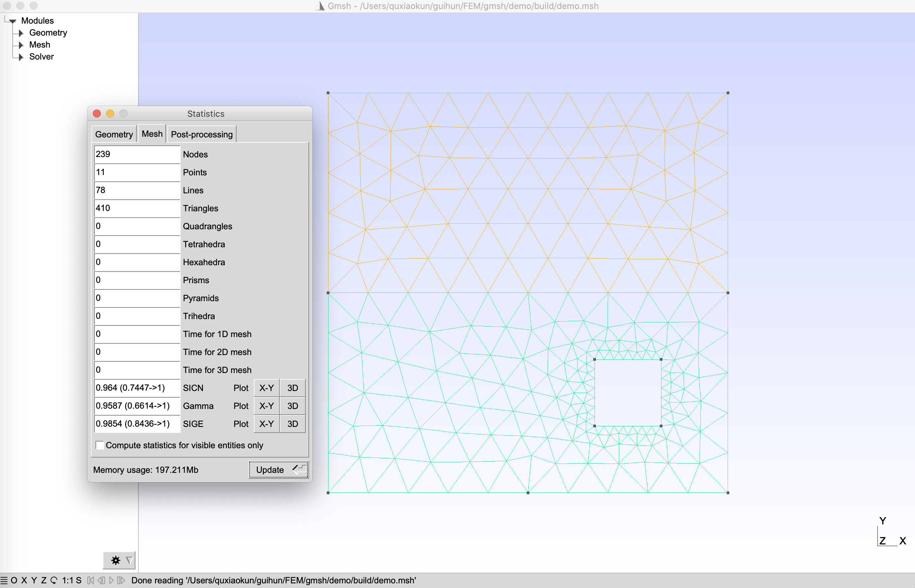Switch to the Post-processing tab

(202, 134)
